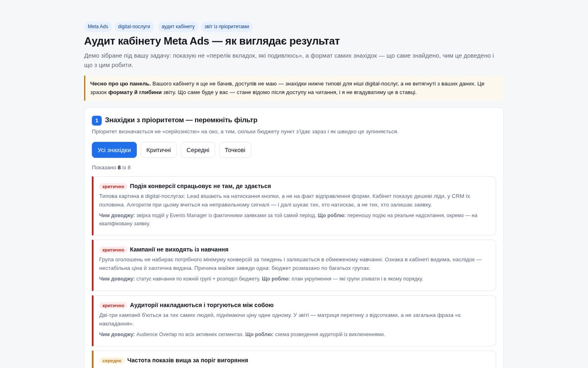Viewport: 588px width, 368px height.
Task: Click "критично" badge on conversion event finding
Action: 113,186
